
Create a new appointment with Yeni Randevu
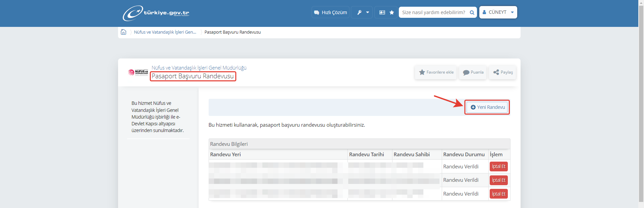[487, 107]
